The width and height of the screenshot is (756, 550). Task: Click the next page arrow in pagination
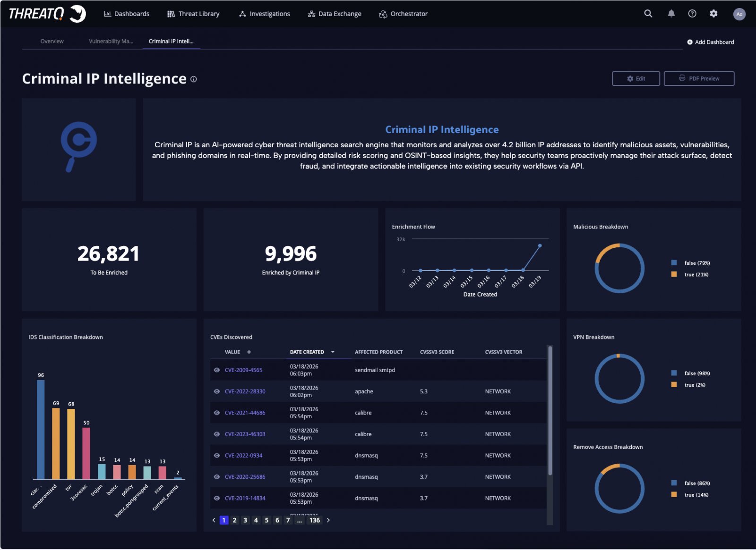(x=328, y=520)
